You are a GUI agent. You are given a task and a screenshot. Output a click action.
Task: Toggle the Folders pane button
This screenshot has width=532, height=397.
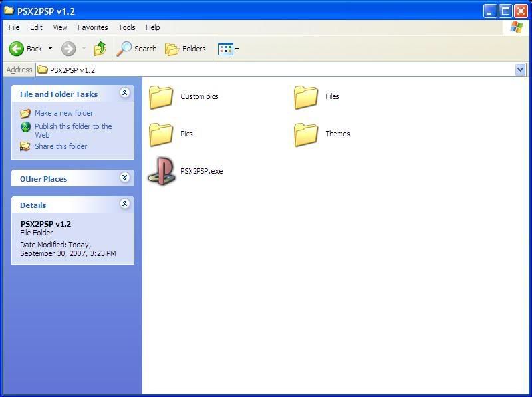(186, 49)
